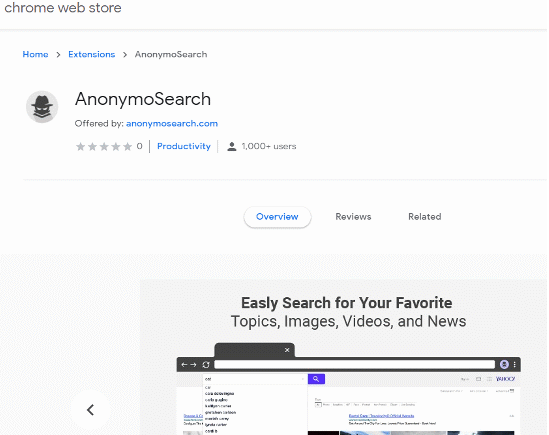Go to previous screenshot with left chevron
The height and width of the screenshot is (435, 549).
[91, 410]
